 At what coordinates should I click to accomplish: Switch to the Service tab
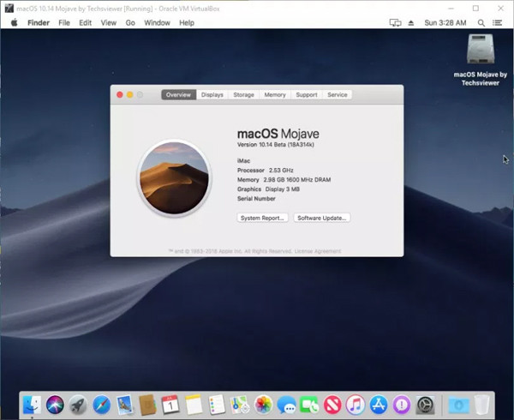tap(338, 95)
